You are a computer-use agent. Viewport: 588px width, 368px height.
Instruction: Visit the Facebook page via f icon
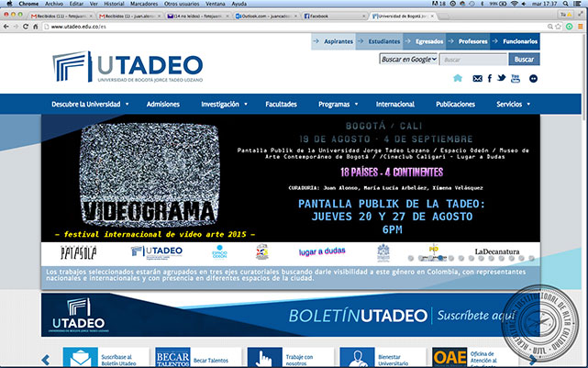click(490, 79)
